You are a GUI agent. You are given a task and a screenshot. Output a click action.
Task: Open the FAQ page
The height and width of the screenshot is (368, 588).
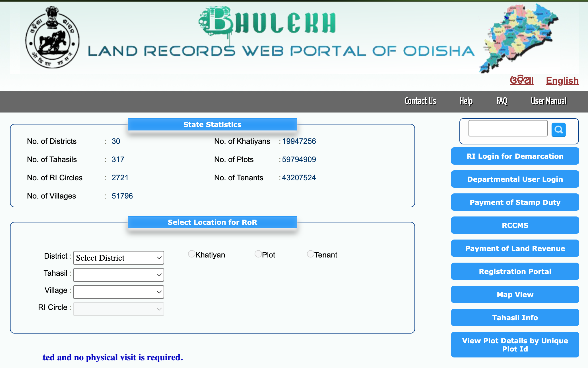pos(502,101)
